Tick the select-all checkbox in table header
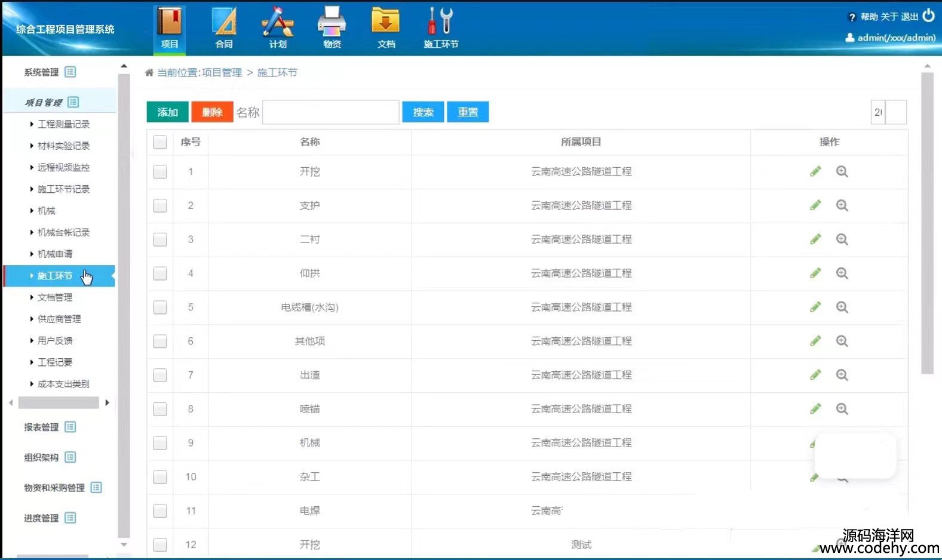Image resolution: width=942 pixels, height=560 pixels. pyautogui.click(x=160, y=142)
